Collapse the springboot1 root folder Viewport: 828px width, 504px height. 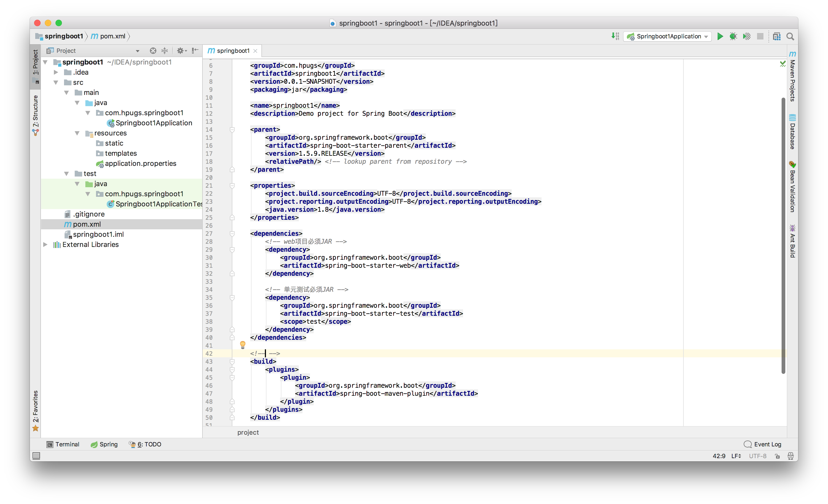point(45,62)
